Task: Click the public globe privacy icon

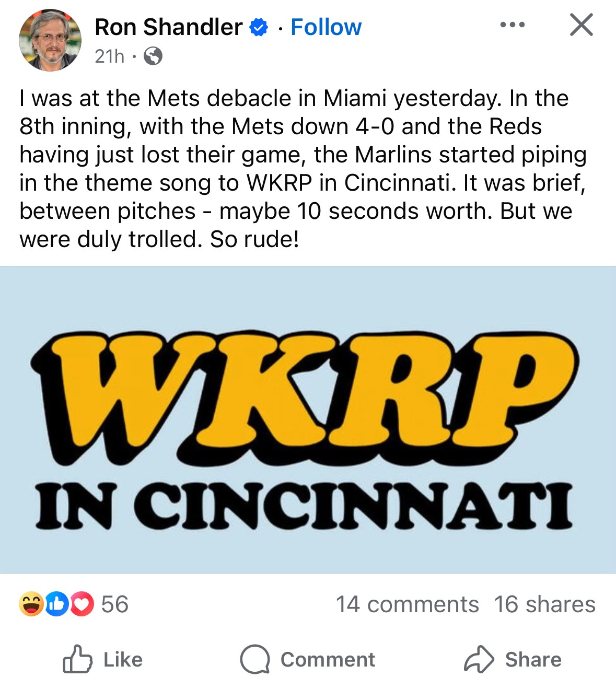Action: [153, 55]
